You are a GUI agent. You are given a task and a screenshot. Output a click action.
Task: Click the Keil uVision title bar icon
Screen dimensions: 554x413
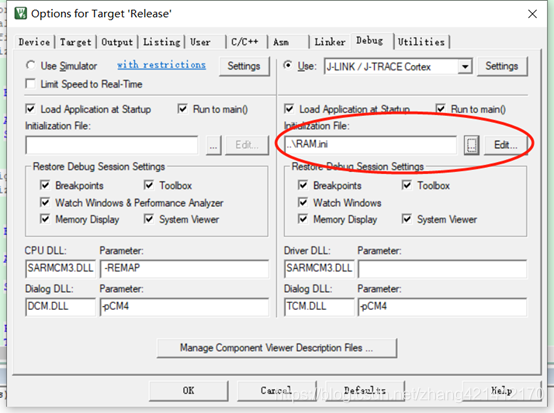pos(20,13)
